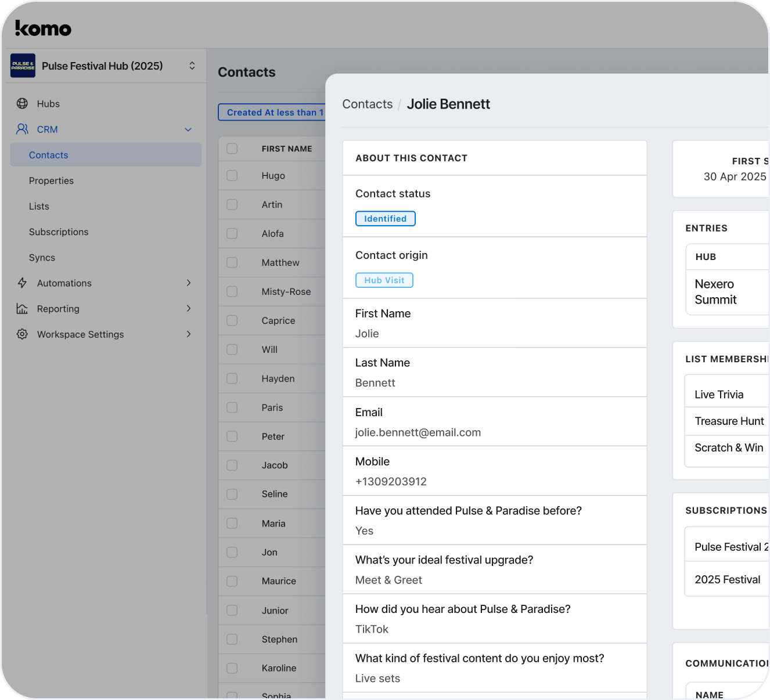The height and width of the screenshot is (700, 770).
Task: Select the checkbox for Junior
Action: click(x=232, y=610)
